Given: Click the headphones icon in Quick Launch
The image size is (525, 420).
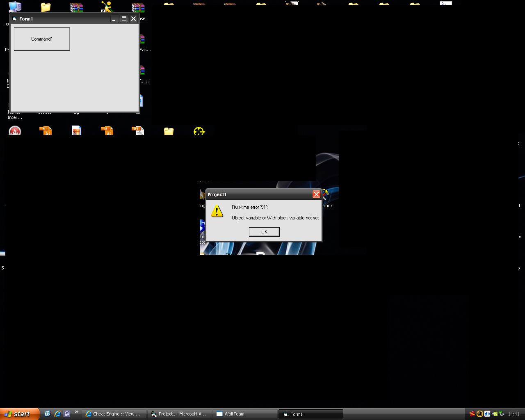Looking at the screenshot, I should click(67, 414).
